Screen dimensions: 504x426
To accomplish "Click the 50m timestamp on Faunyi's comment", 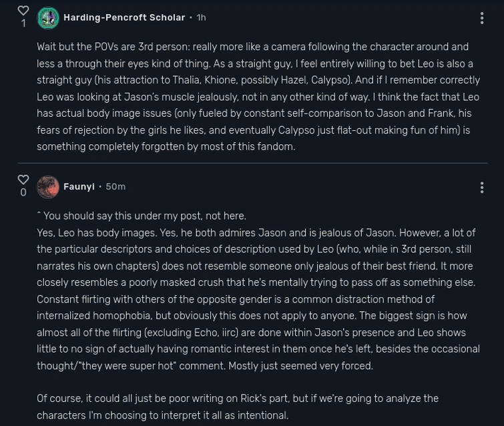I will [x=115, y=187].
